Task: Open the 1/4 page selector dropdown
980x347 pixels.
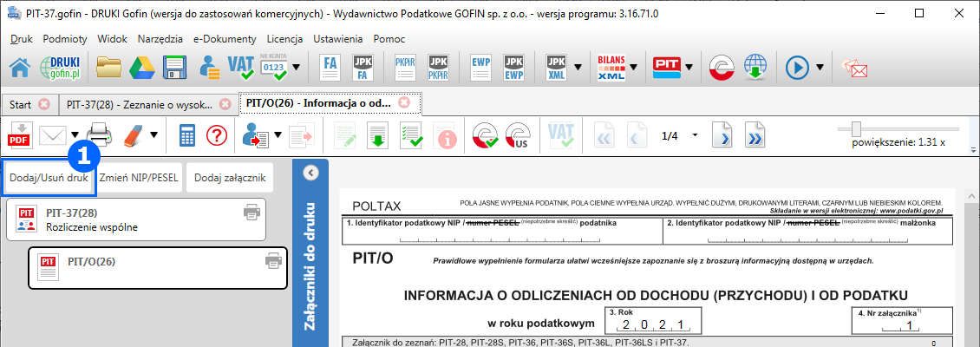Action: [696, 134]
